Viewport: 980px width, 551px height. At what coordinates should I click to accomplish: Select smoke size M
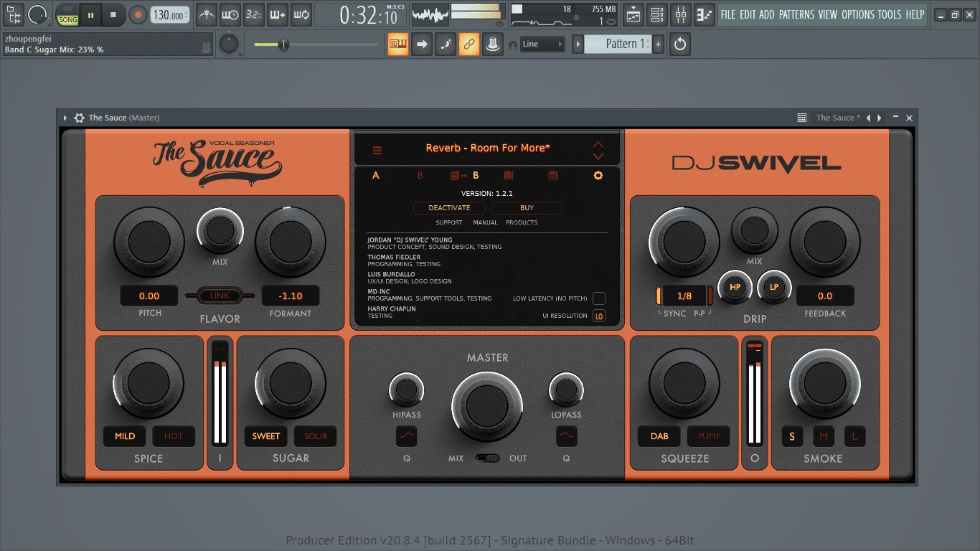pos(824,436)
